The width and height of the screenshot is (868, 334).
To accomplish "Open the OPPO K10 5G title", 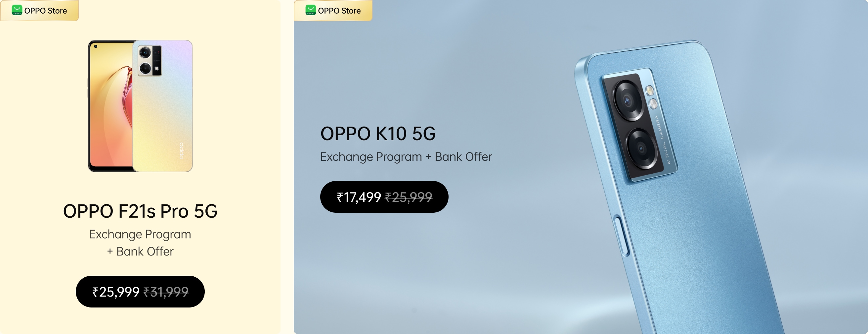I will (378, 134).
